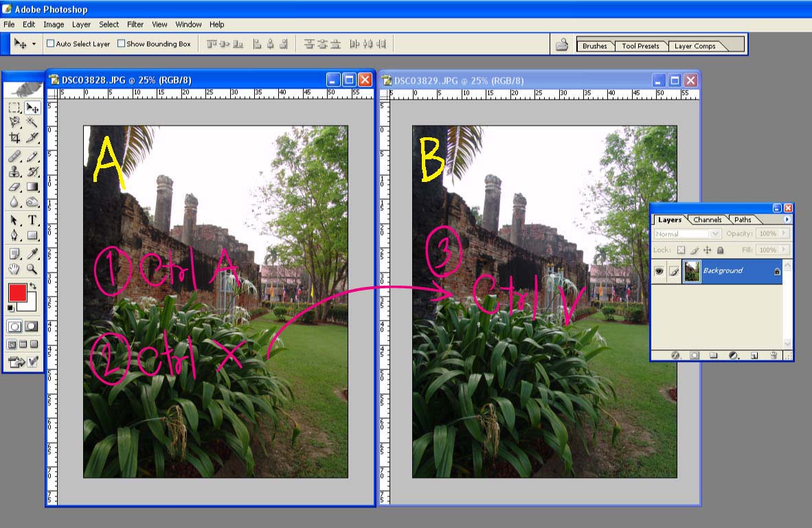812x528 pixels.
Task: Check the Show Bounding Box option
Action: tap(121, 44)
